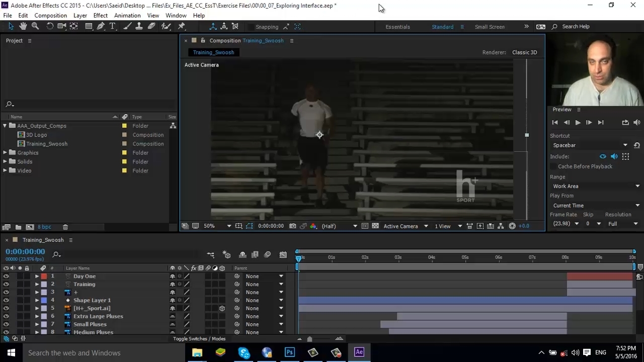
Task: Click Toggle Switches / Modes button
Action: pyautogui.click(x=199, y=339)
